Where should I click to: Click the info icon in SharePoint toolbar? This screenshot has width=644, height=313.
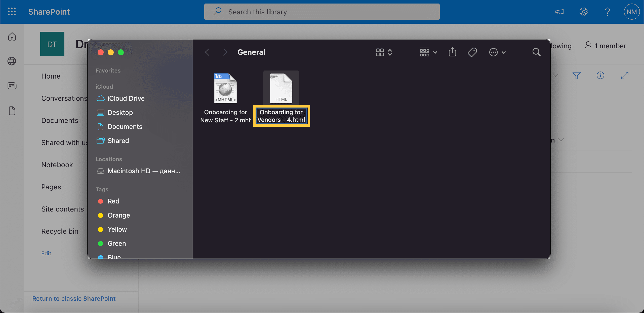[x=601, y=75]
